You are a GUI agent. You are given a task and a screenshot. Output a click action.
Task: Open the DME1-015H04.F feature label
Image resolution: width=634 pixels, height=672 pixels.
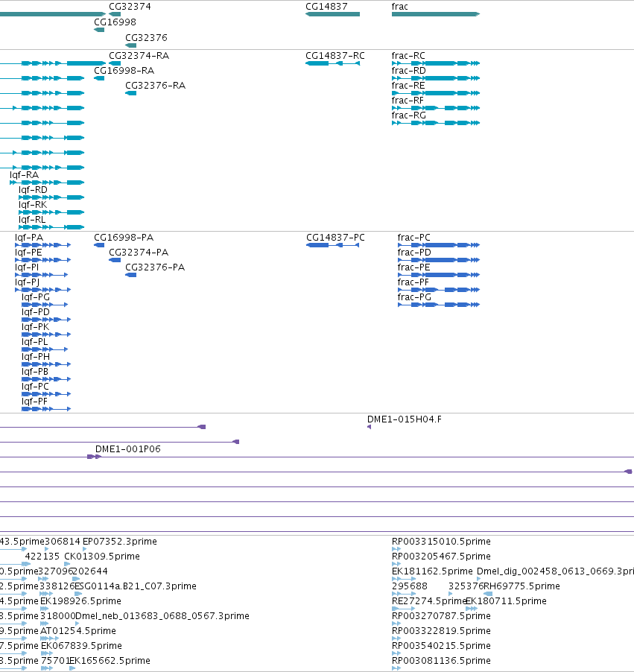(405, 419)
